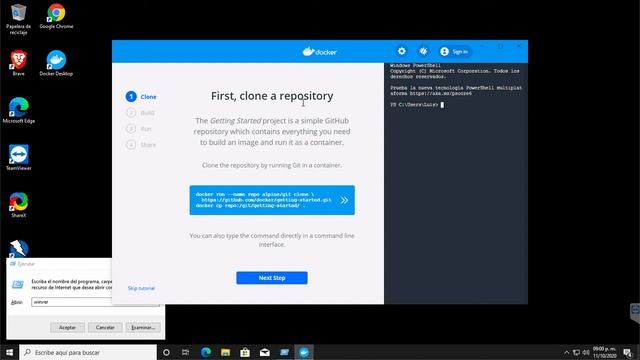Click the taskbar search box
The image size is (640, 360).
[88, 352]
